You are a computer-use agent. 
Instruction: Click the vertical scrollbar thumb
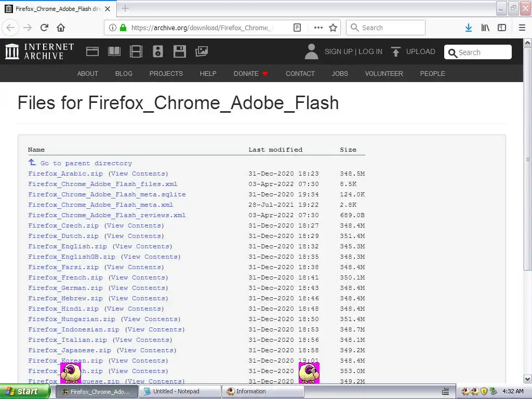pyautogui.click(x=528, y=159)
